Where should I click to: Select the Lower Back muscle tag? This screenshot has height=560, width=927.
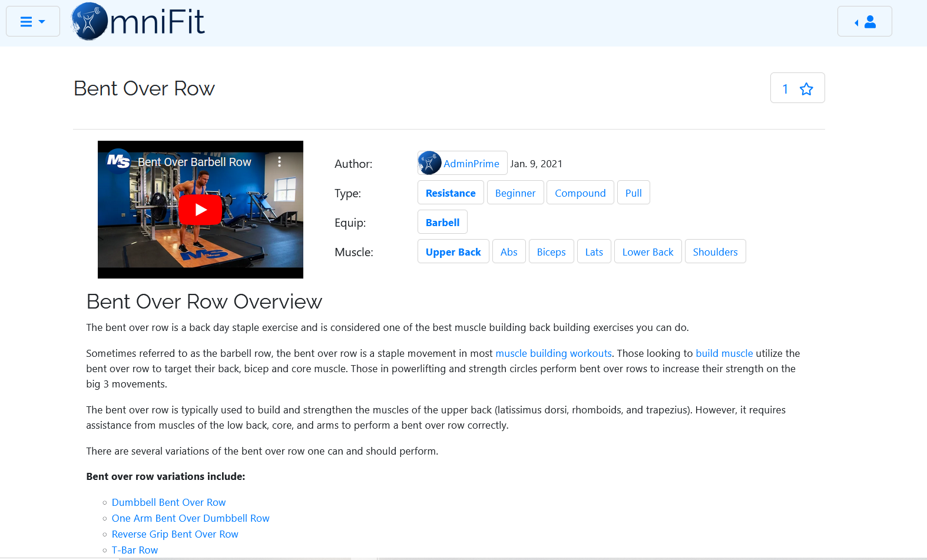point(648,251)
